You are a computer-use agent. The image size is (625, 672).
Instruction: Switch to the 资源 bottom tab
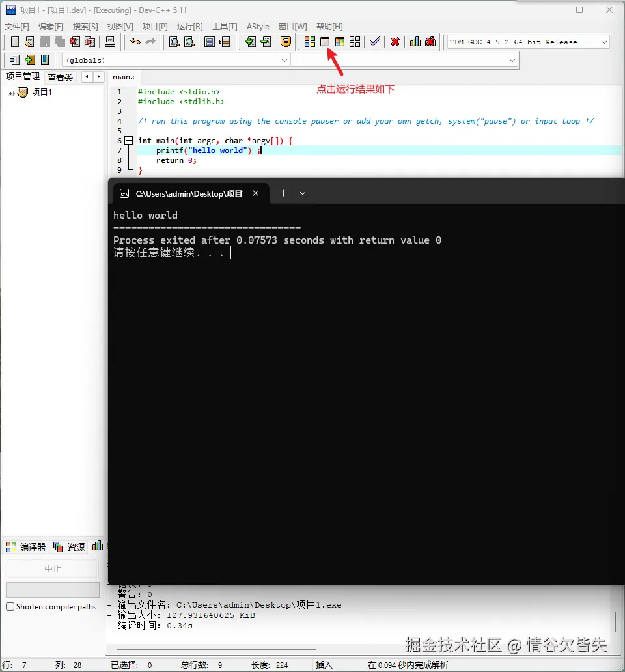tap(70, 547)
